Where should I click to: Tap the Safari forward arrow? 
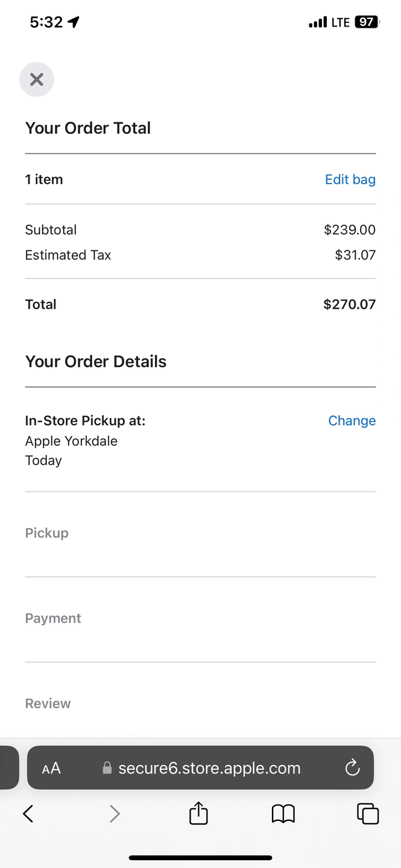114,814
